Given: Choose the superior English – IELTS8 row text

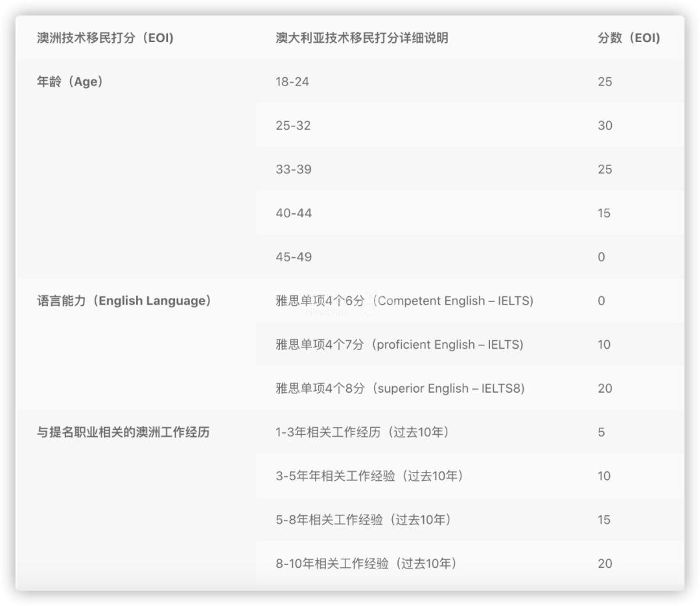Looking at the screenshot, I should coord(400,388).
